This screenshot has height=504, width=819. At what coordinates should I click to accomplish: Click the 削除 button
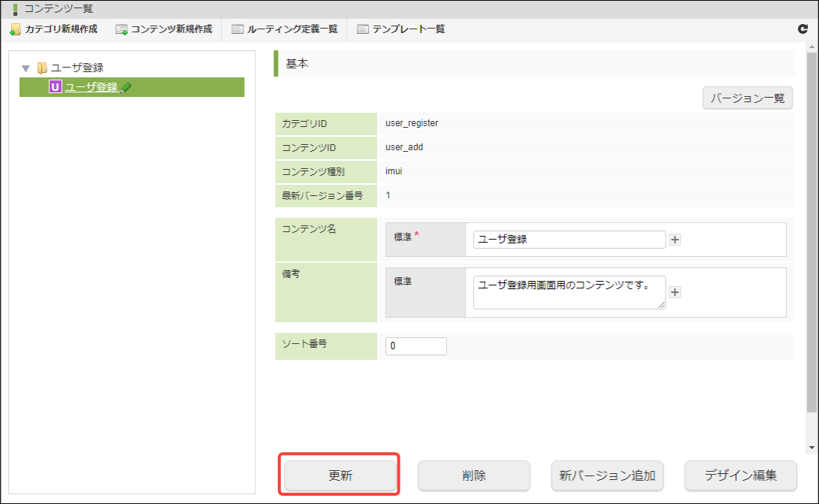click(x=474, y=475)
